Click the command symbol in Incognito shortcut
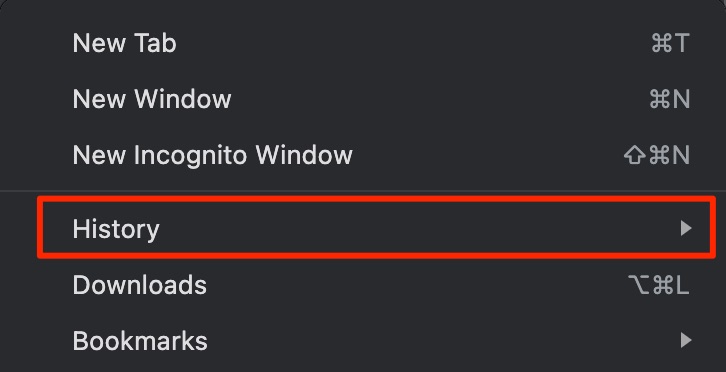 pyautogui.click(x=659, y=155)
